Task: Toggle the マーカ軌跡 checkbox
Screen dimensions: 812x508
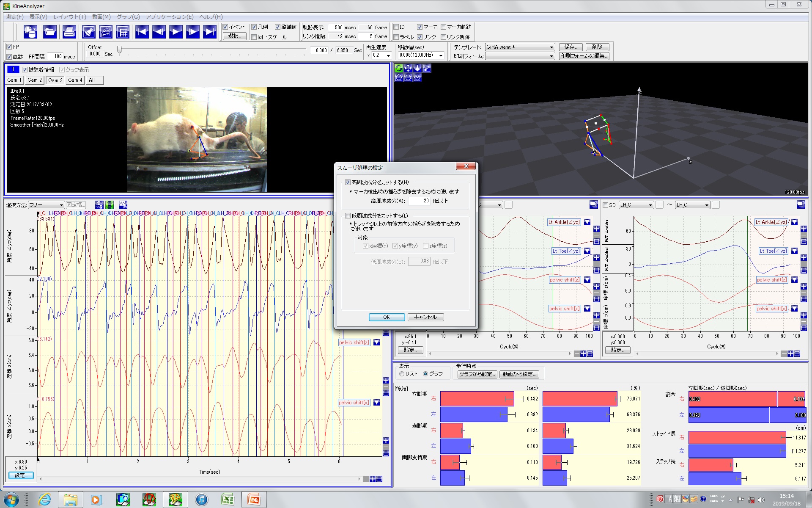Action: (444, 27)
